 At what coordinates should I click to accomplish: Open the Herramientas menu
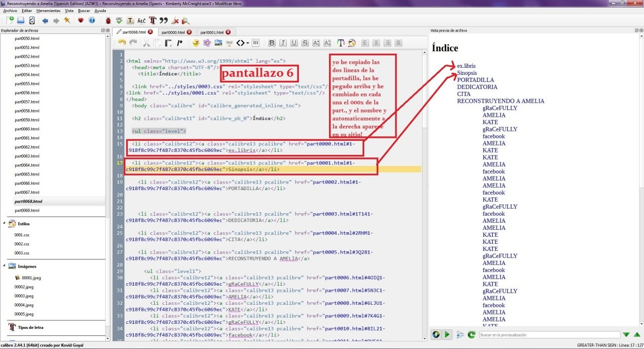[x=49, y=11]
